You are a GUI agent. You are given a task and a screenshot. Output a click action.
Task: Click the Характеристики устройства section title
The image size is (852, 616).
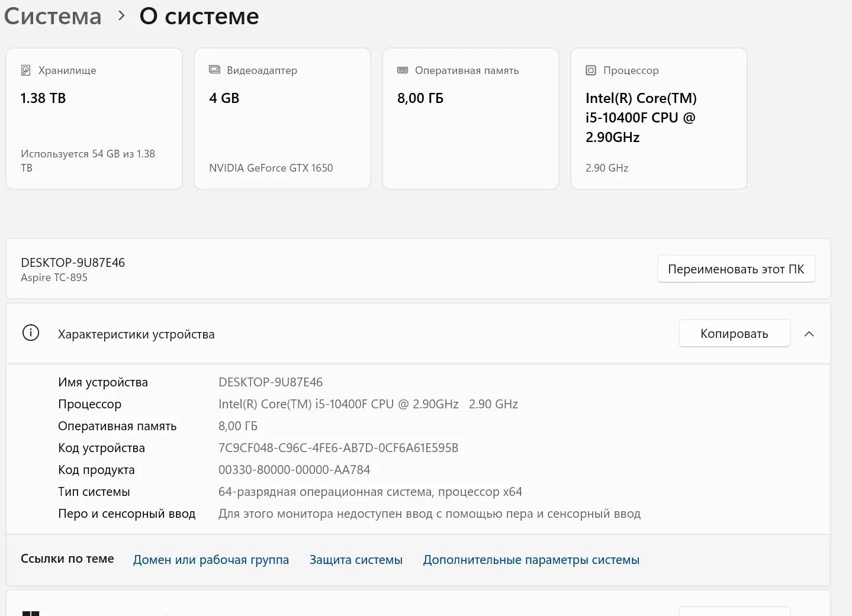[x=136, y=334]
